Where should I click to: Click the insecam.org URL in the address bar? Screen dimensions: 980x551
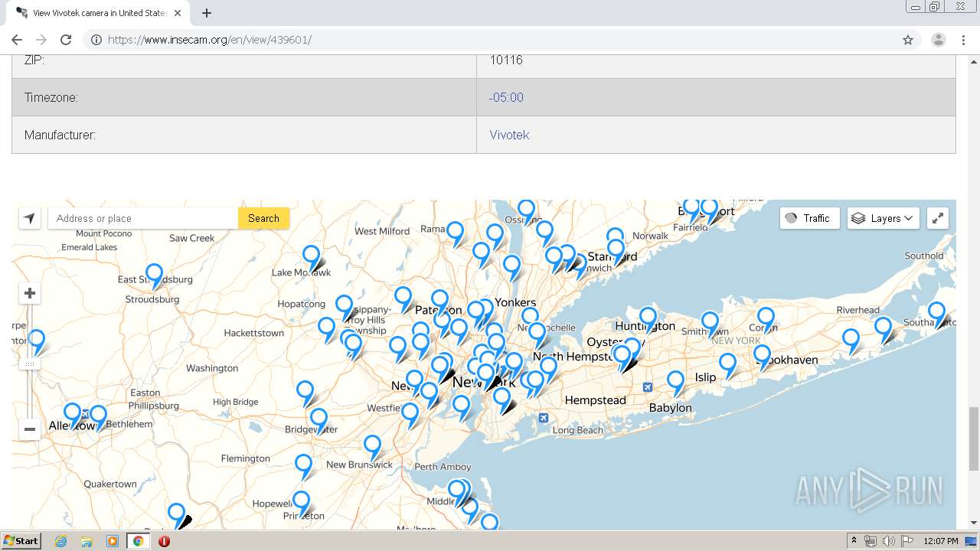(x=210, y=40)
